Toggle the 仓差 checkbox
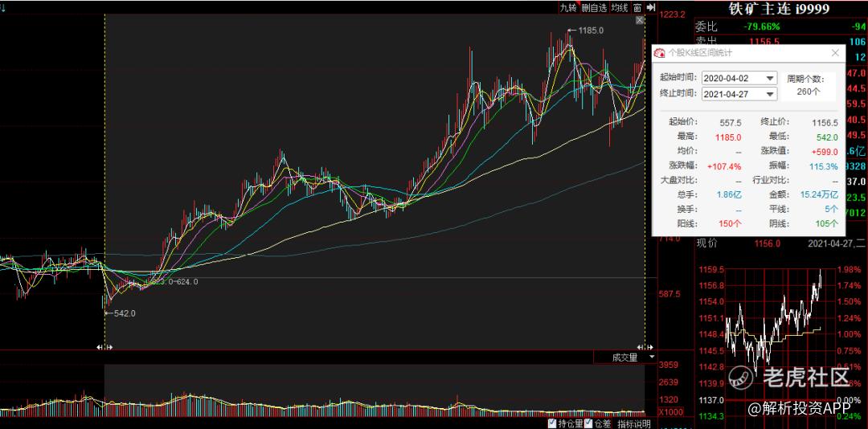Screen dimensions: 868x429 [588, 423]
